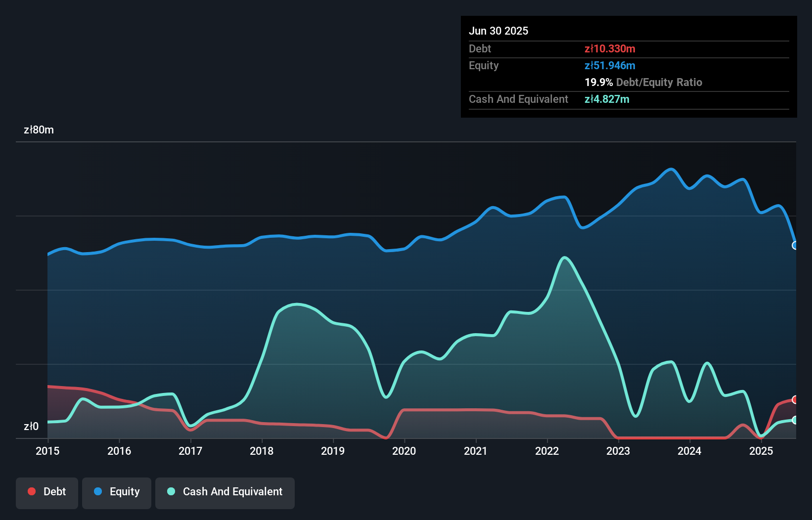This screenshot has height=520, width=812.
Task: Click the blue Equity legend dot
Action: (x=98, y=491)
